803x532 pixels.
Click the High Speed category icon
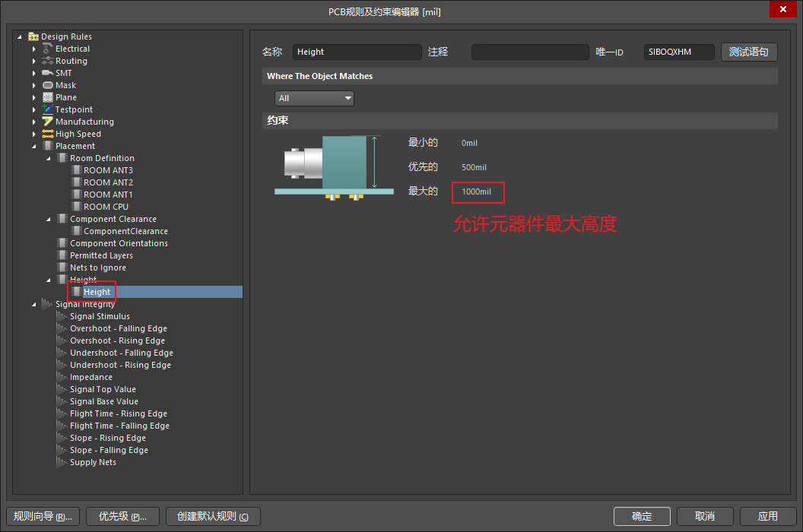click(48, 134)
